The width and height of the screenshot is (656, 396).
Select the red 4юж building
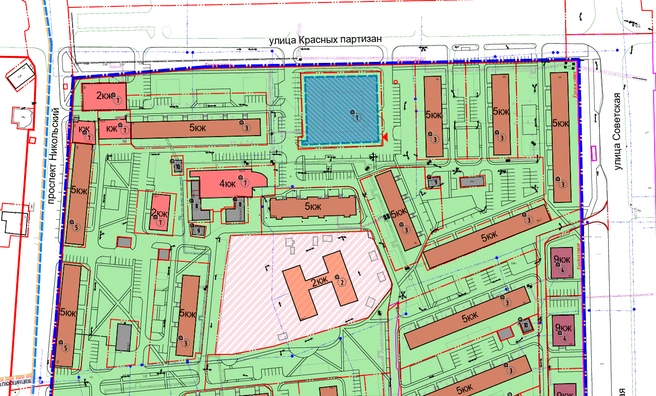[228, 183]
